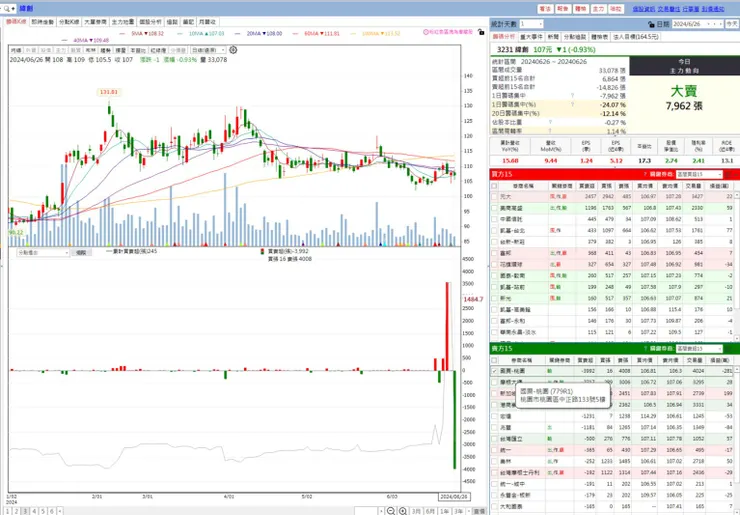Click the help icon next to 佔股本比重
Viewport: 740px width, 515px height.
550,122
